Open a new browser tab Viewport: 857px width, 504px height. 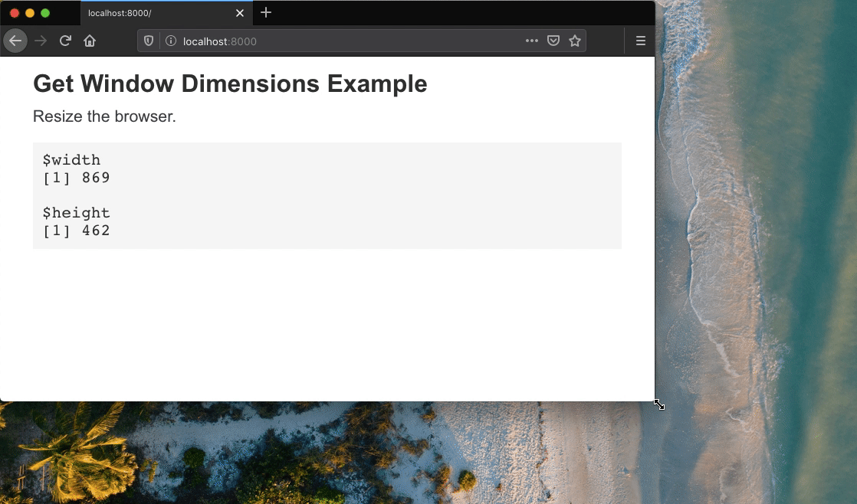coord(265,13)
